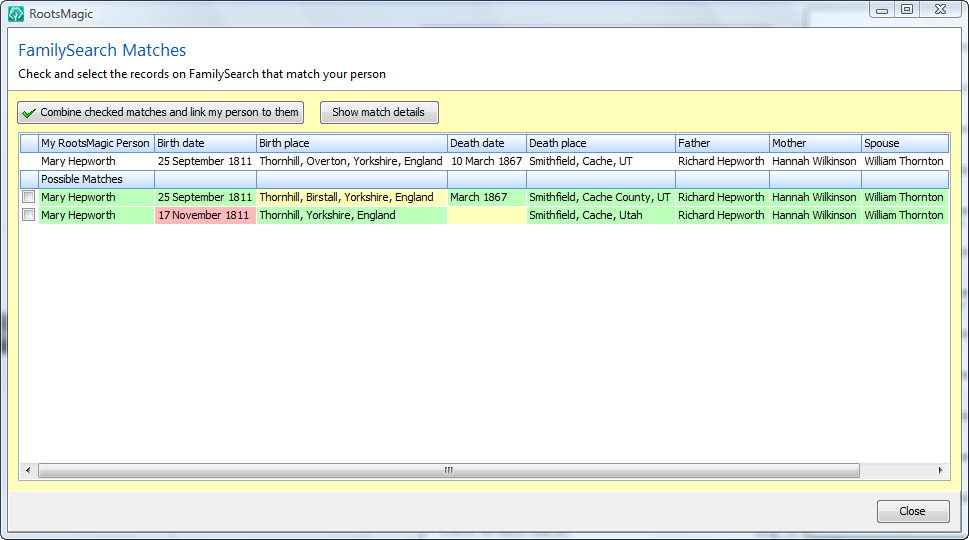The height and width of the screenshot is (540, 969).
Task: Select Mary Hepworth in My RootsMagic Person row
Action: coord(96,161)
